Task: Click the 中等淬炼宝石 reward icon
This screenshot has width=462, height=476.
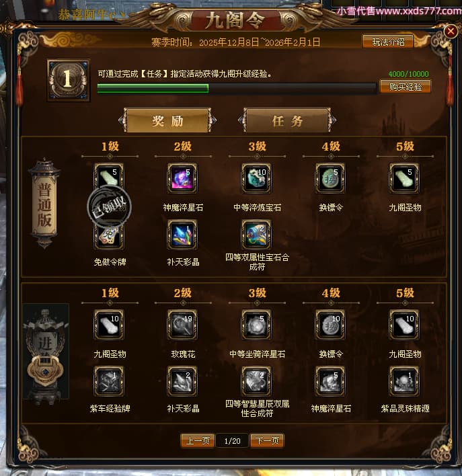Action: point(256,178)
